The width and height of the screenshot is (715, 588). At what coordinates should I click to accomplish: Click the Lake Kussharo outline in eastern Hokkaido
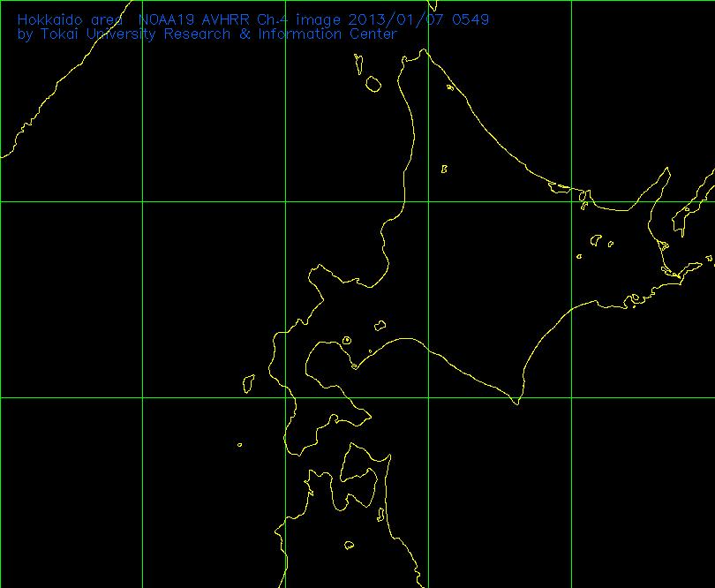597,239
